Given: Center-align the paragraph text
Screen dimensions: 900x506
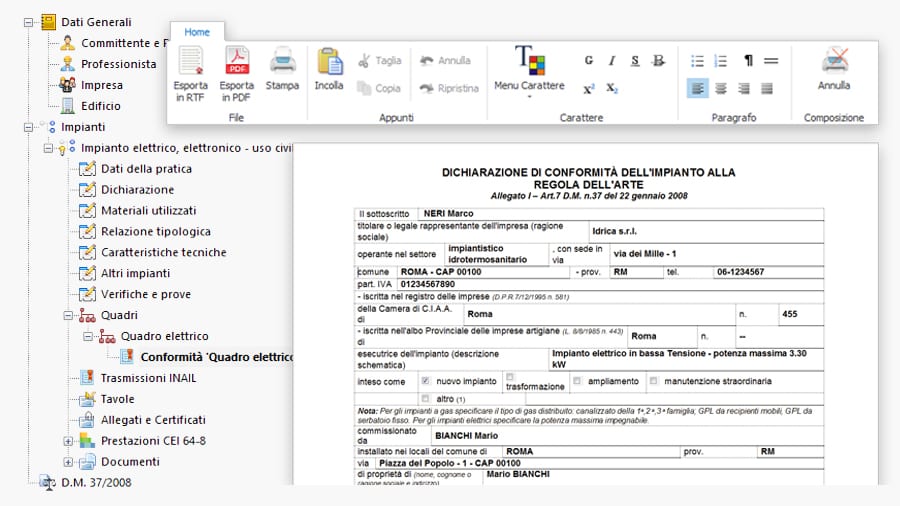Looking at the screenshot, I should tap(720, 88).
